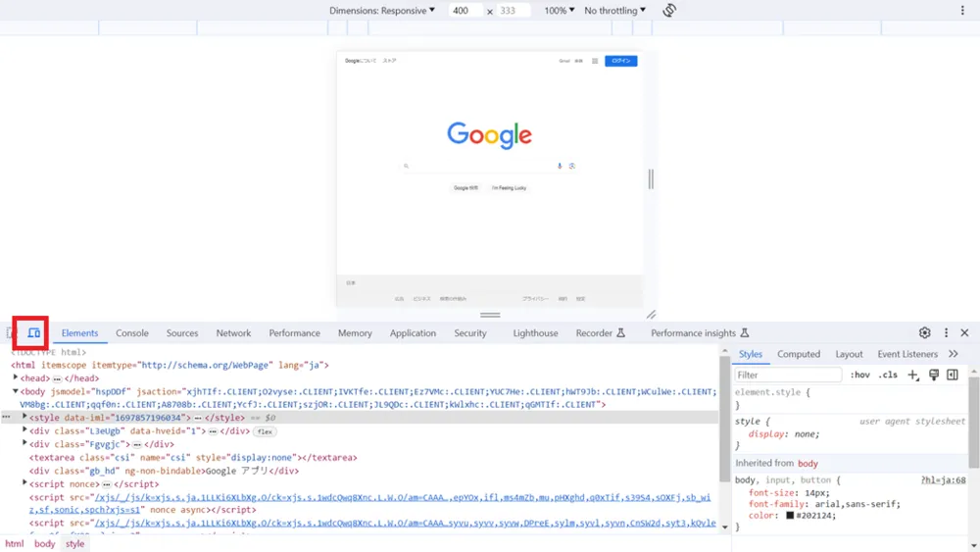Screen dimensions: 980x552
Task: Click the I'm Feeling Lucky button
Action: pyautogui.click(x=509, y=187)
